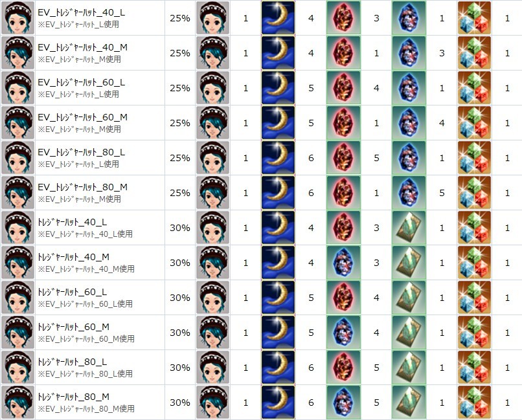Viewport: 522px width, 420px height.
Task: Click the tri-color cubes icon in トレジャーハット_40_L row
Action: pyautogui.click(x=474, y=227)
